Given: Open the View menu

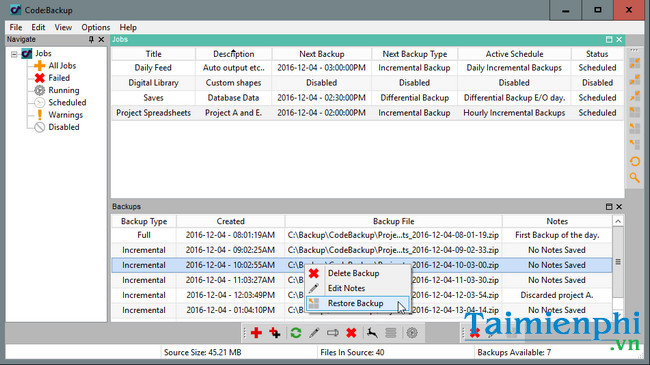Looking at the screenshot, I should coord(63,27).
